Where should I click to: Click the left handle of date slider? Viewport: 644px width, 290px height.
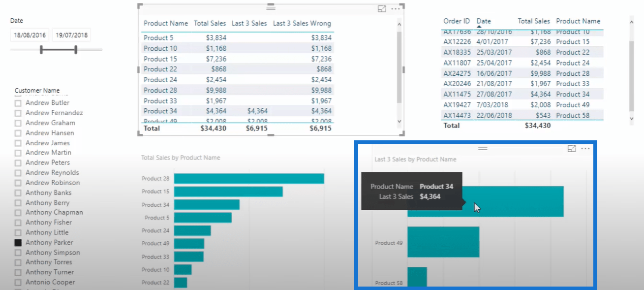tap(41, 50)
